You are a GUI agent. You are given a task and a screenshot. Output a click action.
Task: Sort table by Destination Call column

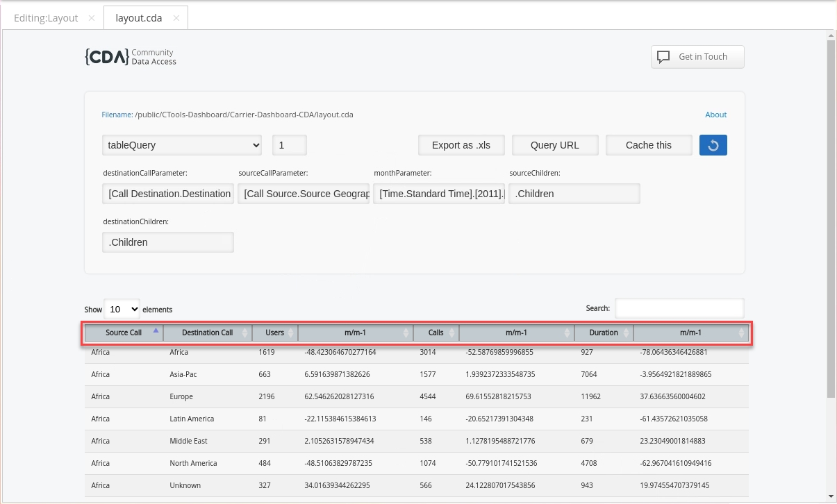coord(207,333)
